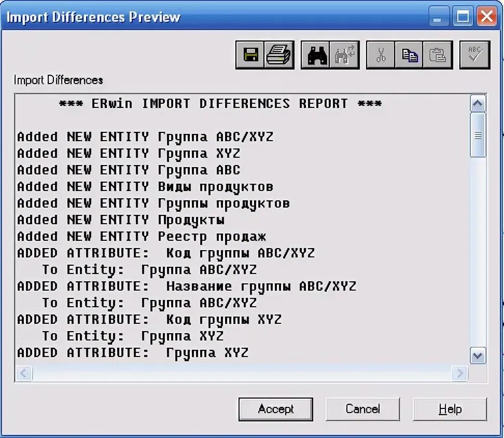The image size is (504, 438).
Task: Minimize the Import Differences Preview window
Action: point(439,17)
